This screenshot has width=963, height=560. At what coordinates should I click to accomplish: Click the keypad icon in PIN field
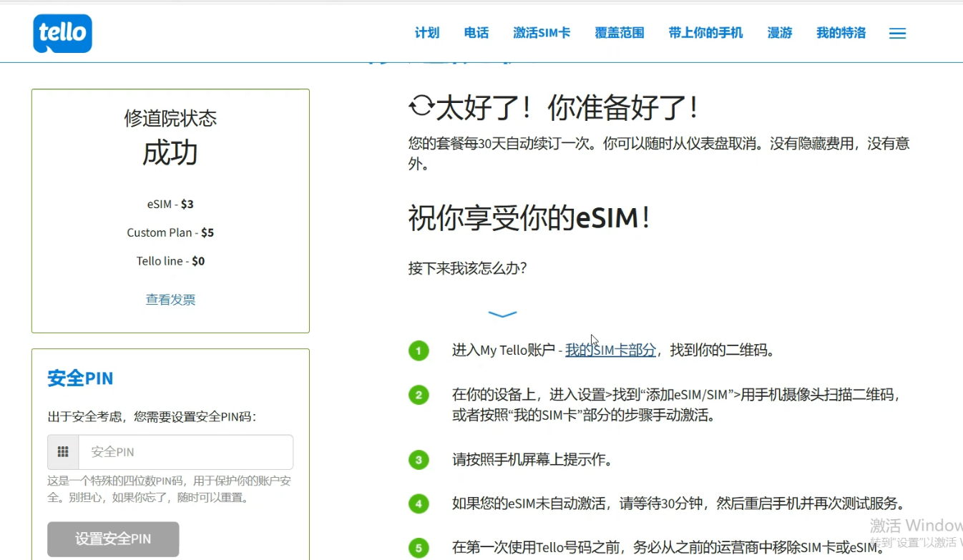tap(63, 452)
